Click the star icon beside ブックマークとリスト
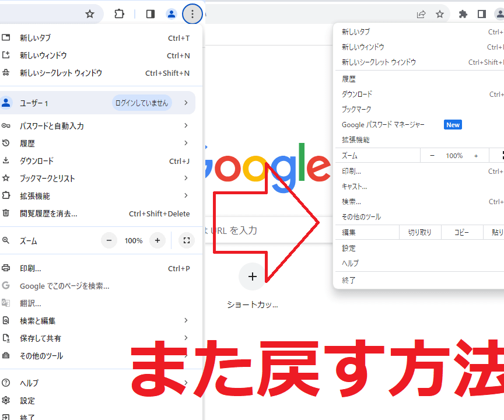This screenshot has height=420, width=504. click(6, 178)
